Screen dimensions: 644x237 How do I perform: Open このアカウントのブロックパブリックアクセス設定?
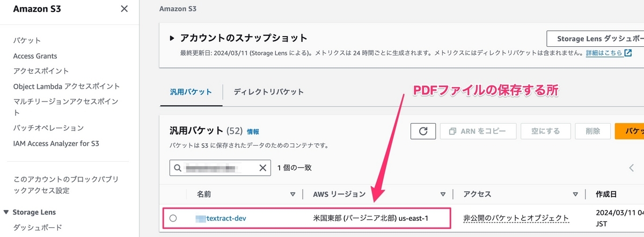coord(65,185)
